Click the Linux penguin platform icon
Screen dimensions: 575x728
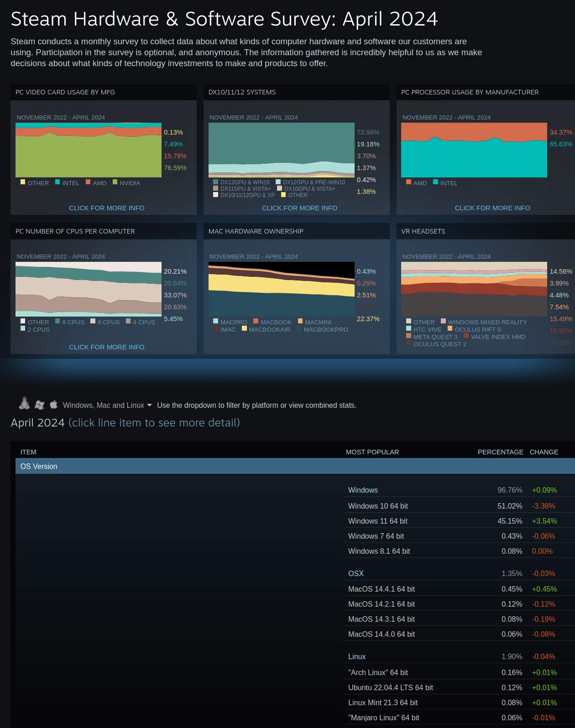pyautogui.click(x=24, y=403)
